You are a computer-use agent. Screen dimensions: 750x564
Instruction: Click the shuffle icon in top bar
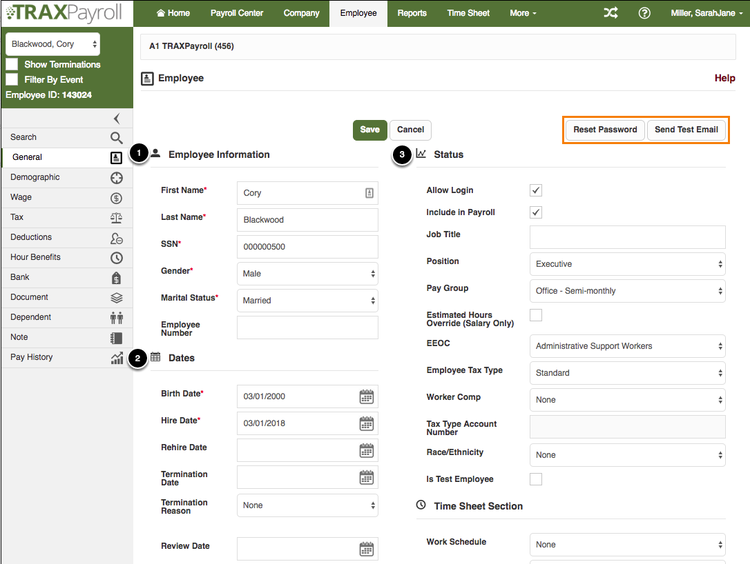[x=610, y=13]
